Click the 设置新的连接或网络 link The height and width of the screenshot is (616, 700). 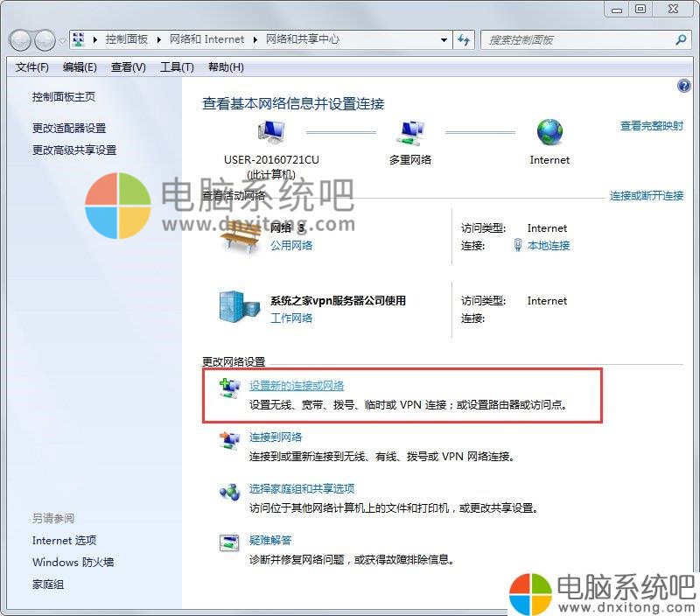297,386
